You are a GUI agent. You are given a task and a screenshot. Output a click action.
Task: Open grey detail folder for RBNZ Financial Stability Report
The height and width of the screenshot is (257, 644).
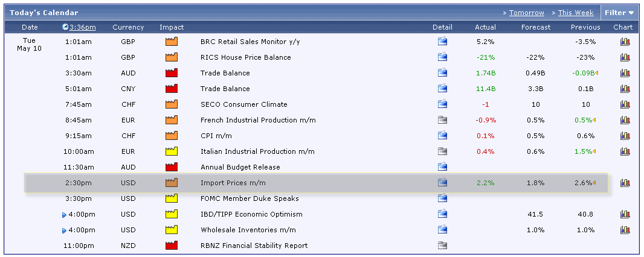tap(442, 245)
